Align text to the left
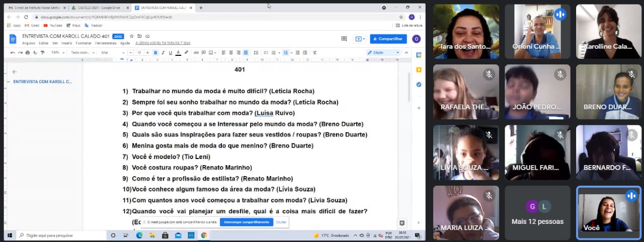The height and width of the screenshot is (242, 644). pos(223,52)
